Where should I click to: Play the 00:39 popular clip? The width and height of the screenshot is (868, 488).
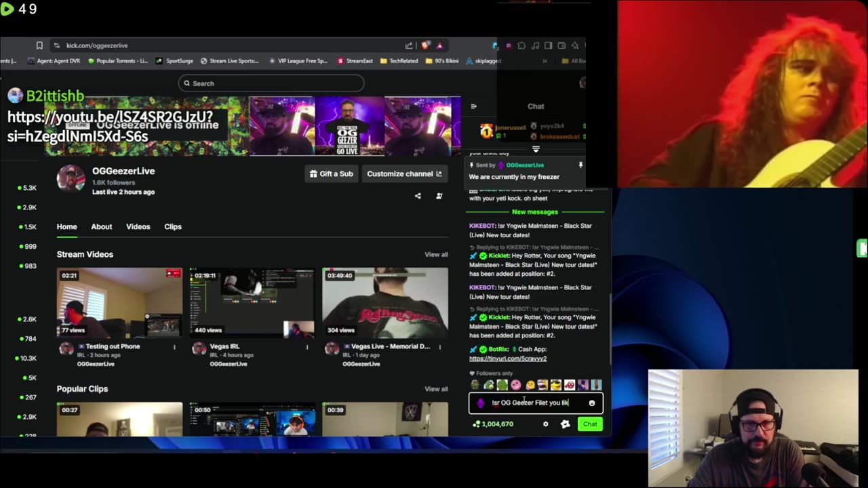[385, 420]
